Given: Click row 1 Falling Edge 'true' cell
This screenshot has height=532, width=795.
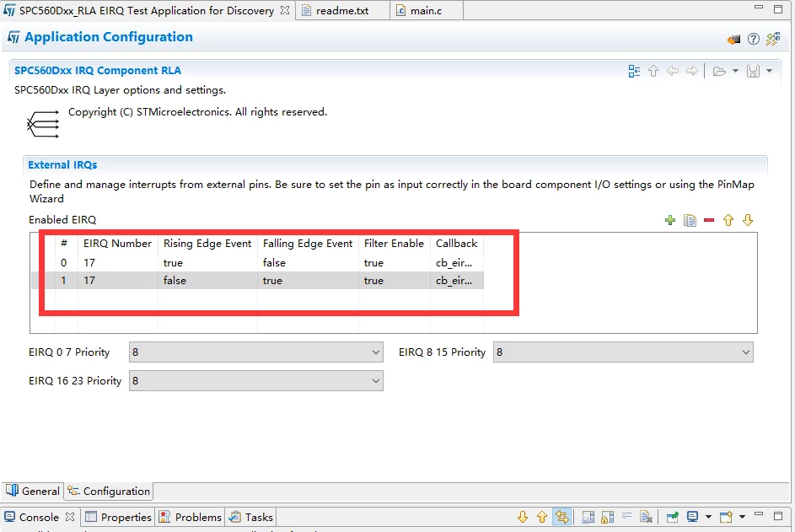Looking at the screenshot, I should click(308, 281).
